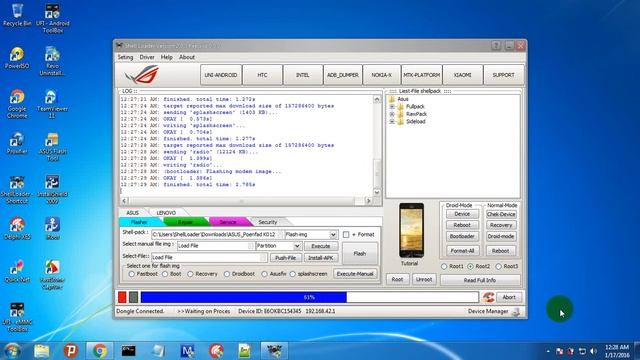
Task: Select the Boot radio button
Action: pyautogui.click(x=165, y=274)
